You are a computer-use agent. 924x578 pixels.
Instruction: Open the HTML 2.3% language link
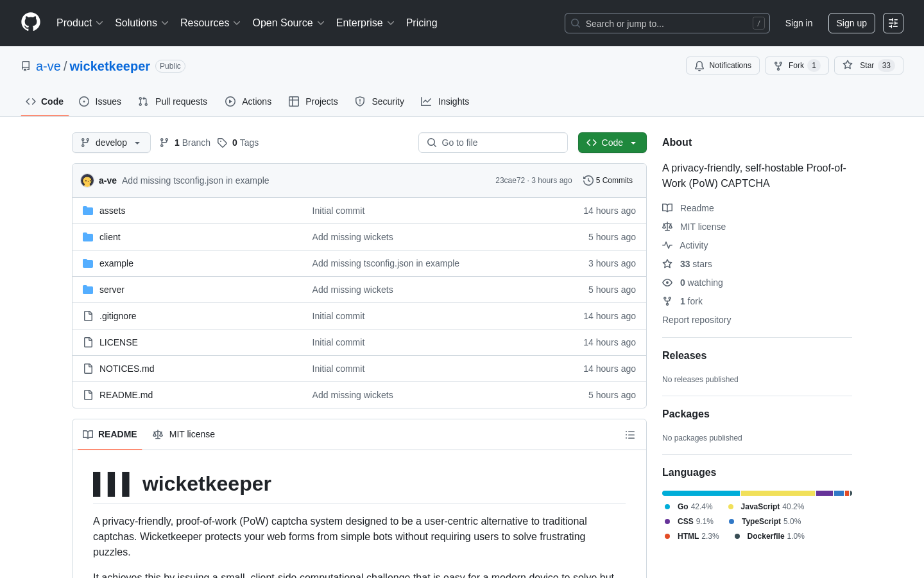point(692,536)
